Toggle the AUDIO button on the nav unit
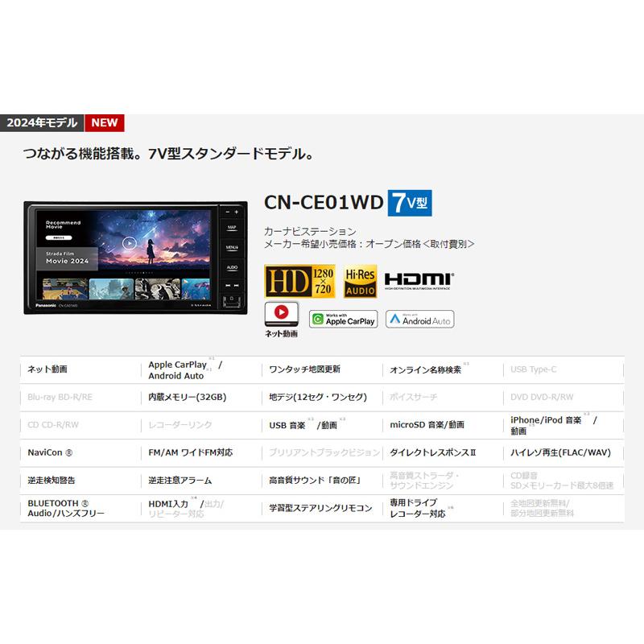The width and height of the screenshot is (644, 644). [233, 266]
